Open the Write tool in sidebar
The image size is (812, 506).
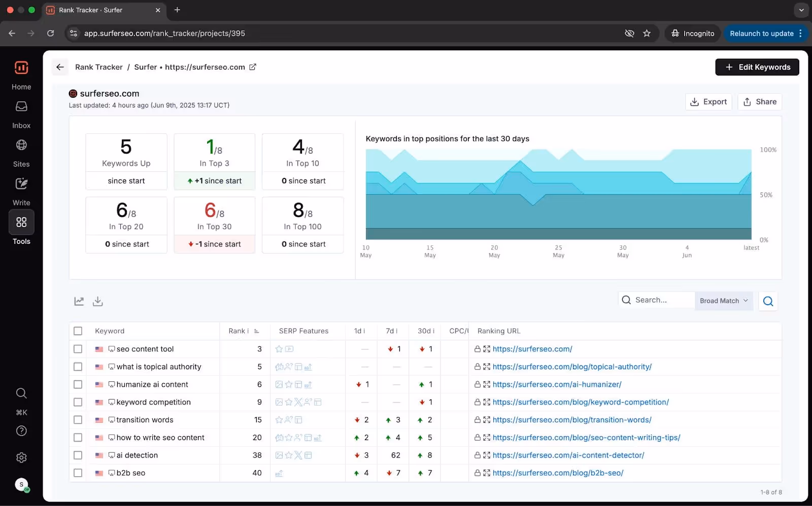point(21,192)
